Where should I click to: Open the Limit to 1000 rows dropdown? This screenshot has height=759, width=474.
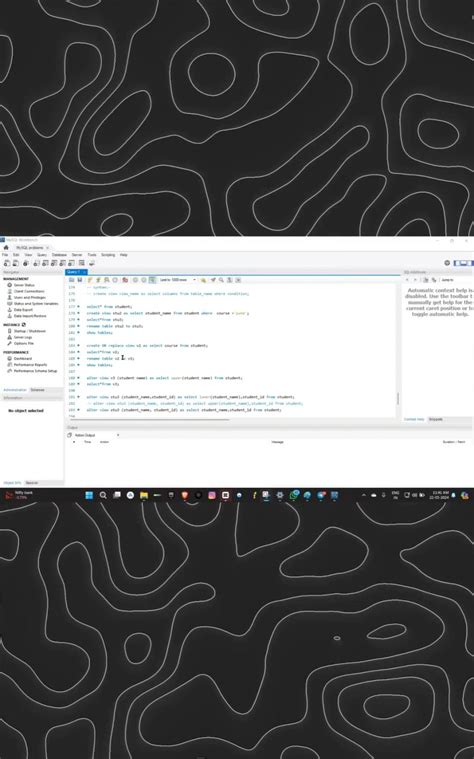(178, 280)
